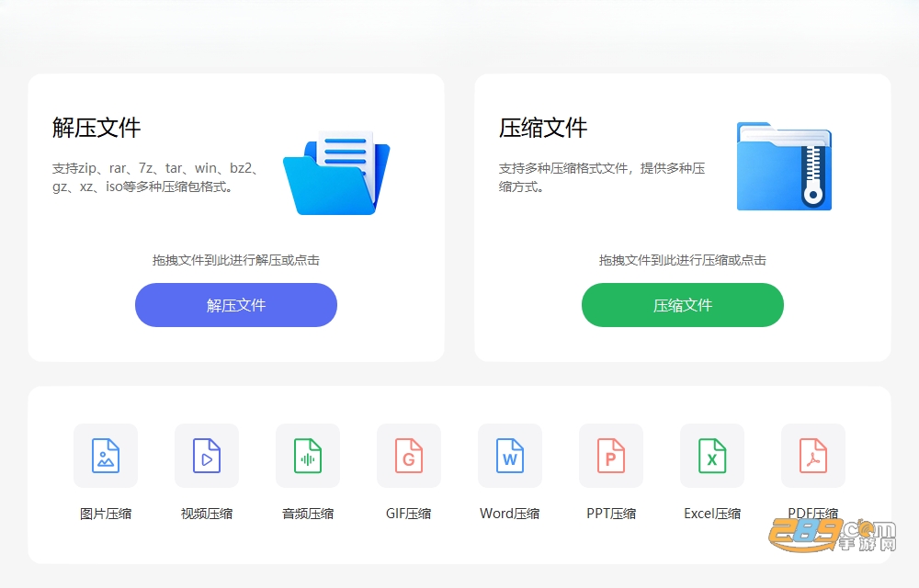Click the blue 解压文件 button

[236, 305]
